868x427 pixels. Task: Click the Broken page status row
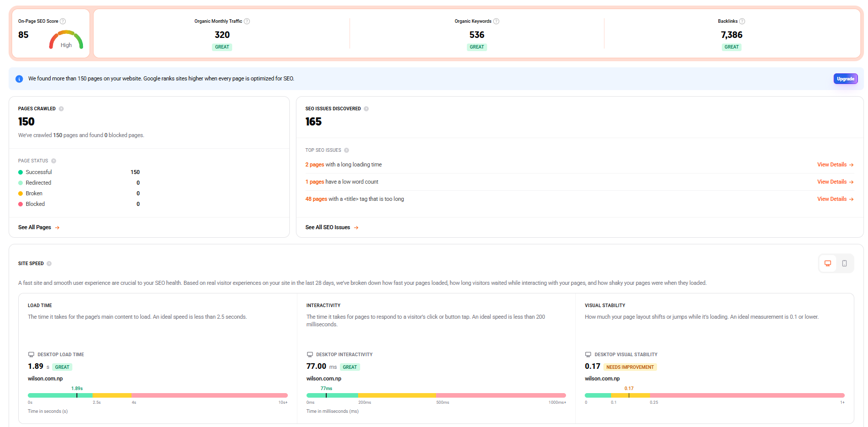coord(79,194)
